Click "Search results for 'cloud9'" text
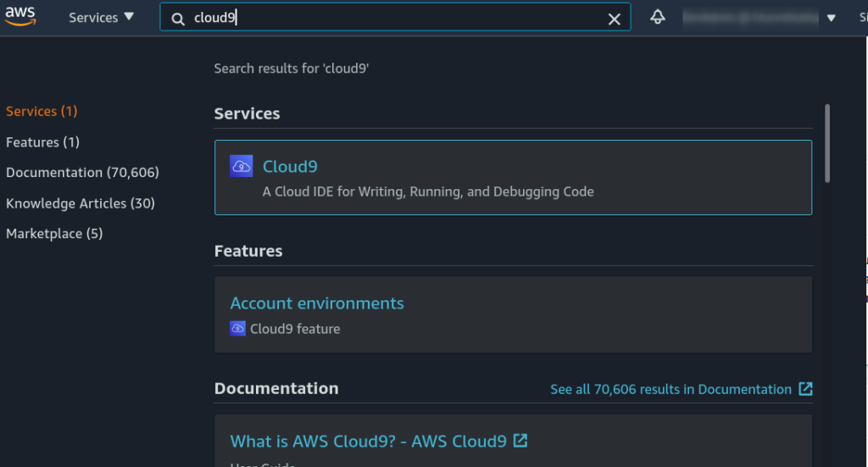This screenshot has height=467, width=868. pos(292,68)
